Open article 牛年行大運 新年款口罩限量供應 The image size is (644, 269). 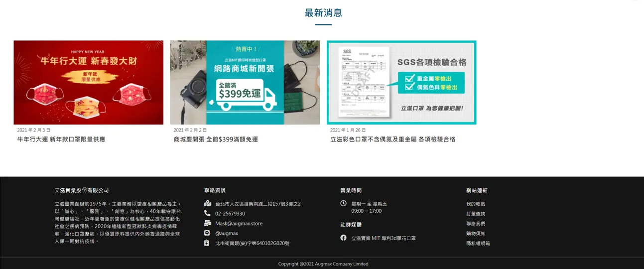(x=61, y=139)
